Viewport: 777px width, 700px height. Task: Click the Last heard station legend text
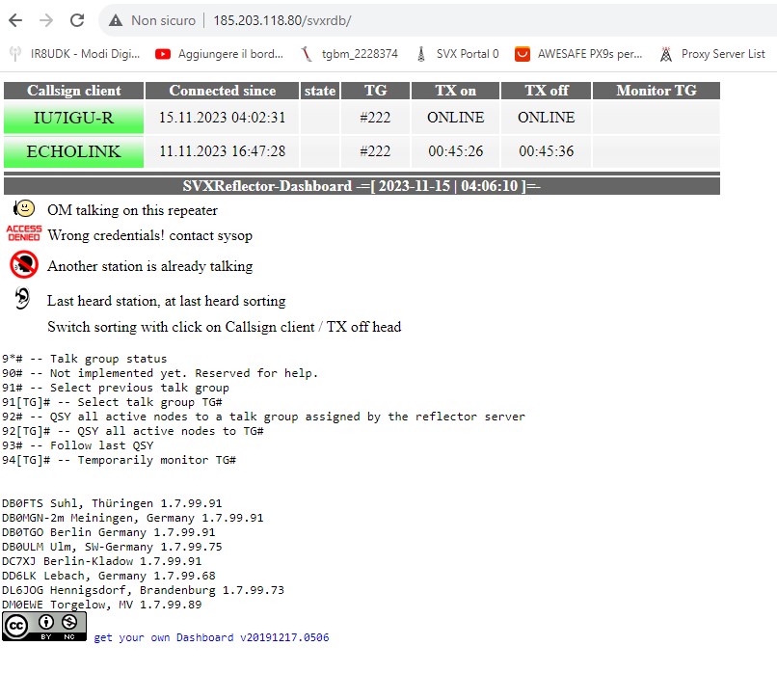tap(167, 301)
